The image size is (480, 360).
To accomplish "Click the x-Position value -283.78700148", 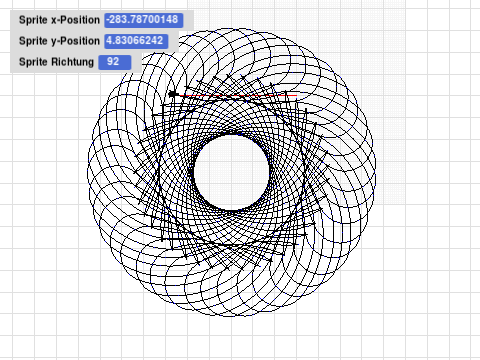I will 143,20.
